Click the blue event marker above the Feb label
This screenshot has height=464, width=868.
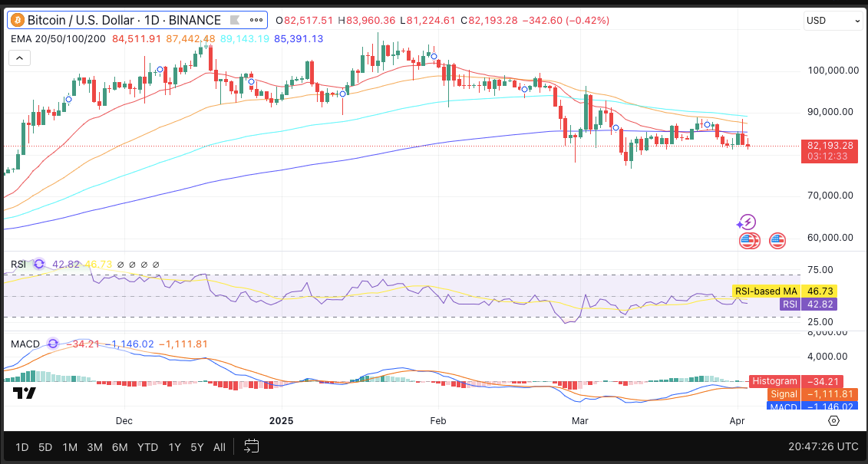point(434,57)
